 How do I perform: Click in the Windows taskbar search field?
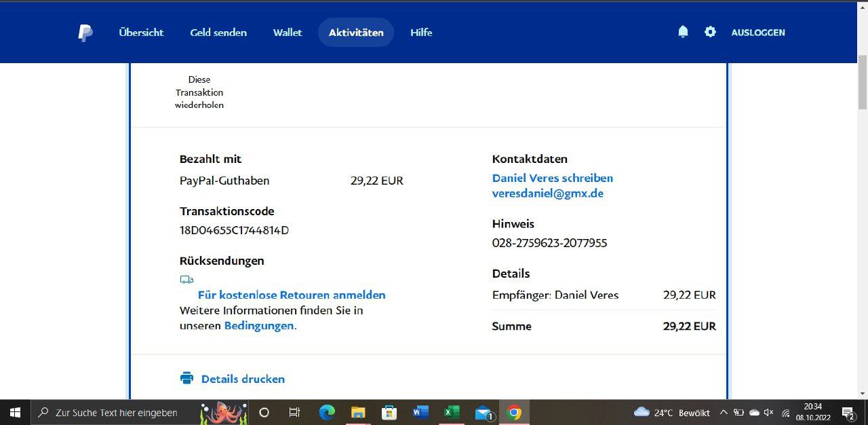pyautogui.click(x=115, y=412)
